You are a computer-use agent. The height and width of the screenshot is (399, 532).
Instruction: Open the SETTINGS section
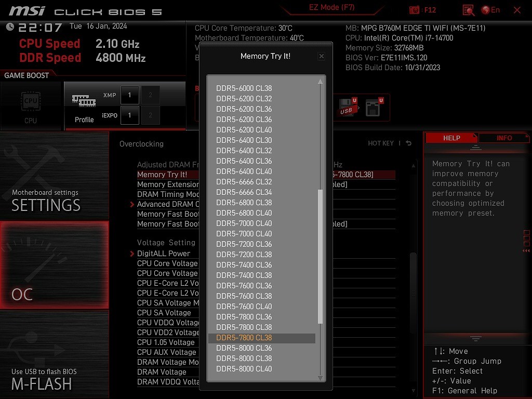point(54,176)
